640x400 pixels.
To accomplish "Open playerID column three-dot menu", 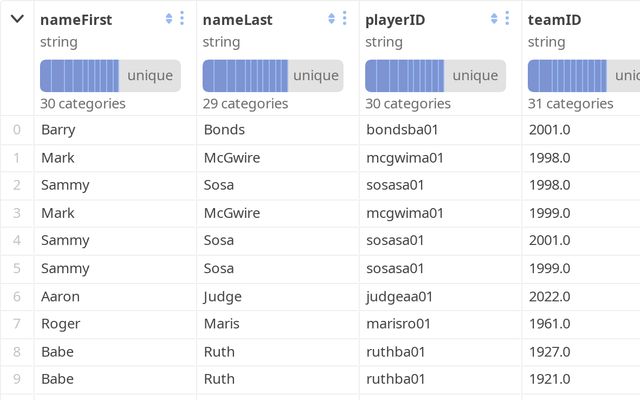I will tap(507, 19).
